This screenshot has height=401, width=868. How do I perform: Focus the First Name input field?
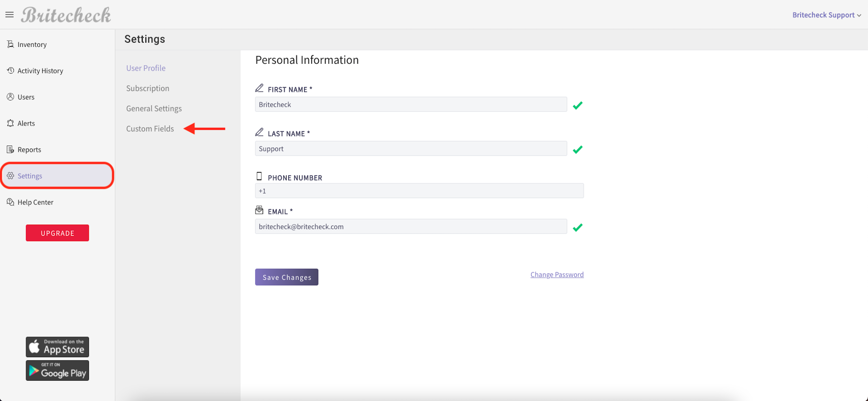tap(411, 104)
